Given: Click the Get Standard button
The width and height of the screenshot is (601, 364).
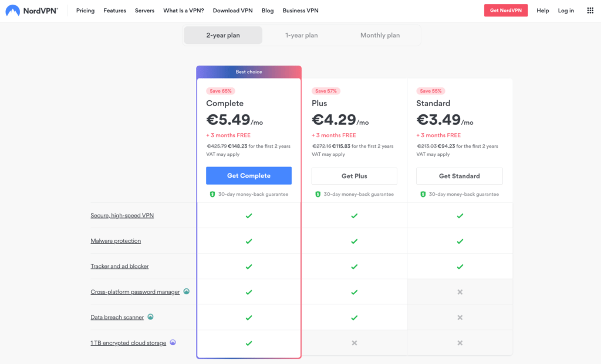Looking at the screenshot, I should 460,175.
